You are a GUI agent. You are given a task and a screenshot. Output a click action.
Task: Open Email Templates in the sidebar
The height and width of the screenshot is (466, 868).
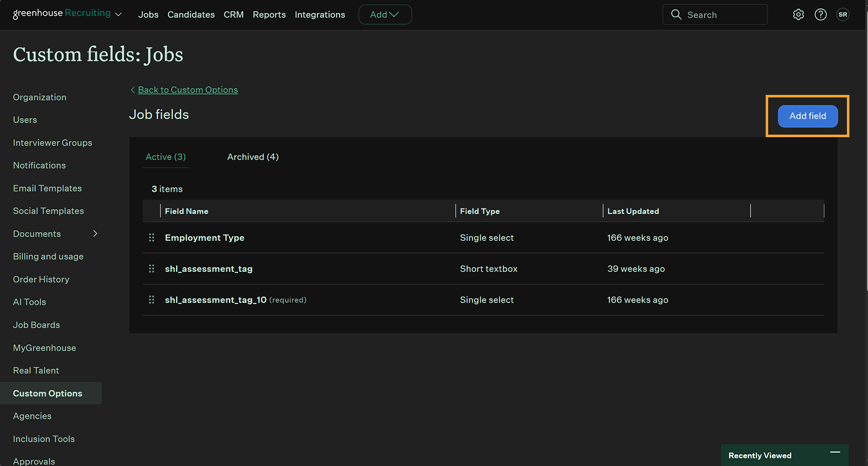[x=47, y=188]
